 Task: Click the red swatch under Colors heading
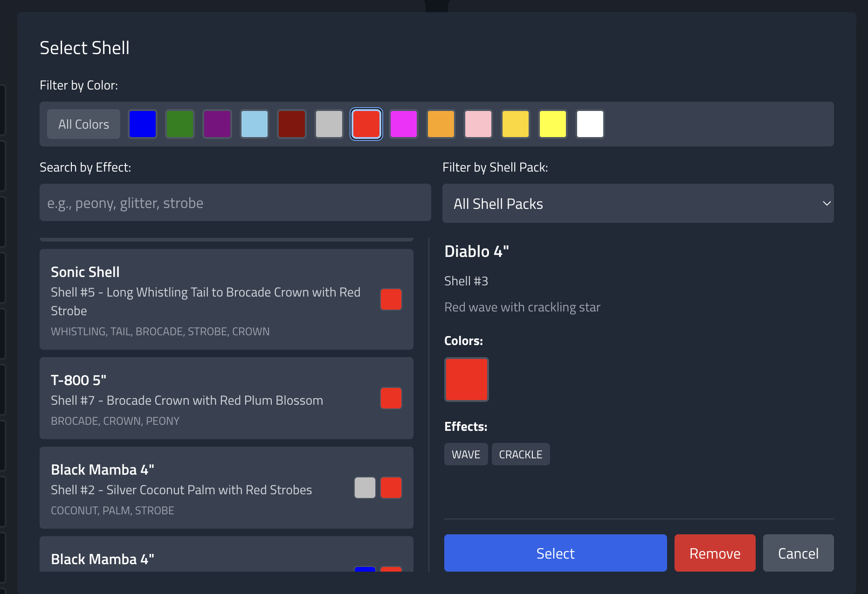tap(466, 380)
